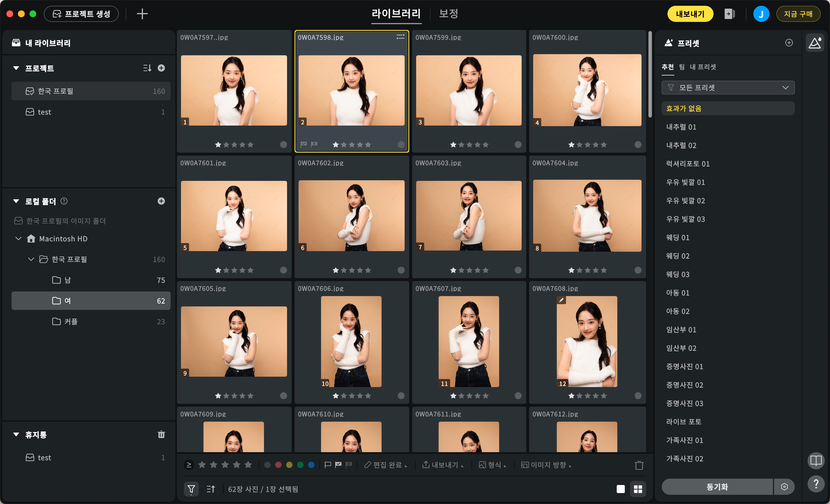
Task: Mark 0W0A7598.jpg with the picked flag
Action: pos(304,145)
